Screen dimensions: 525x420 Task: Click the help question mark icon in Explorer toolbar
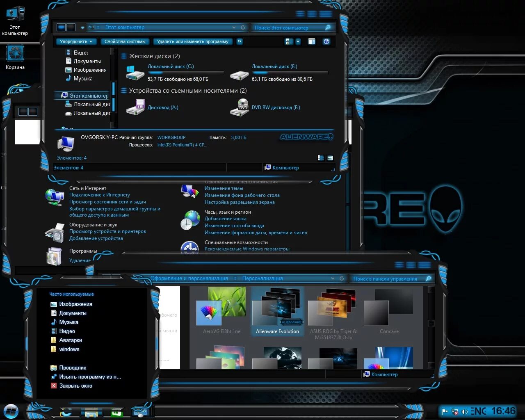point(326,41)
